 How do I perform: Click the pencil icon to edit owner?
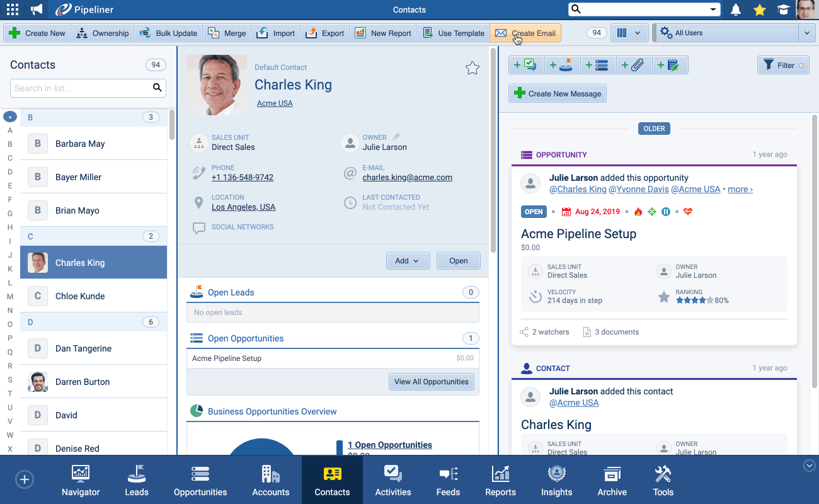[396, 137]
